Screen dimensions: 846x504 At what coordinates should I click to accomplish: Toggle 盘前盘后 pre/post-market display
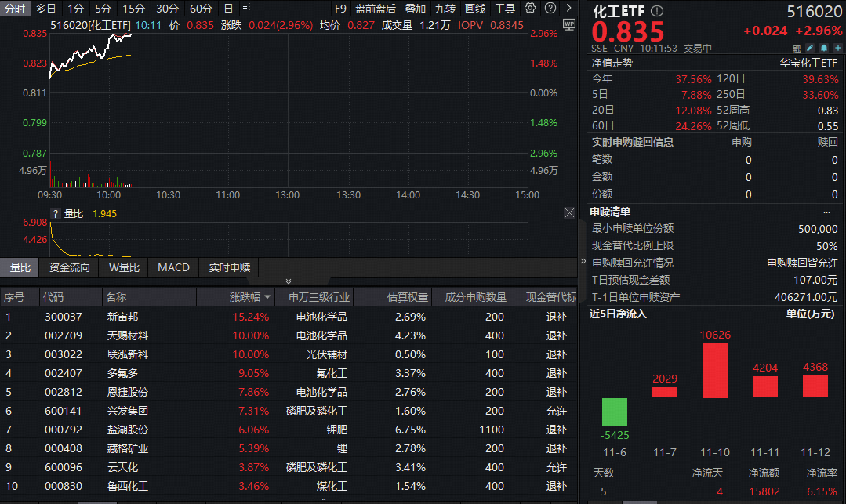[375, 9]
